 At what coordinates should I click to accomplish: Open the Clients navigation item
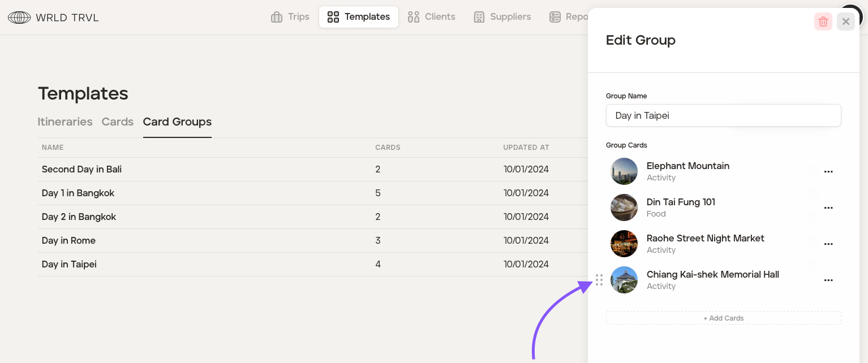pos(431,17)
